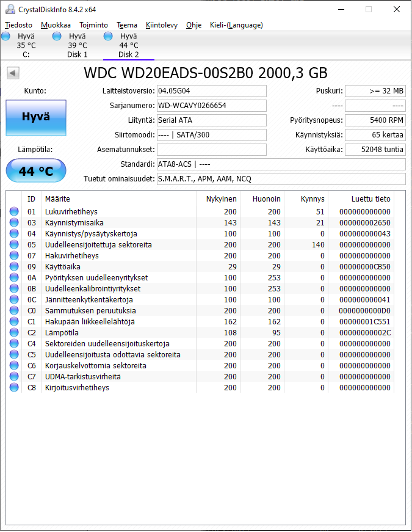The height and width of the screenshot is (532, 412).
Task: Open the Muokkaa menu
Action: 56,25
